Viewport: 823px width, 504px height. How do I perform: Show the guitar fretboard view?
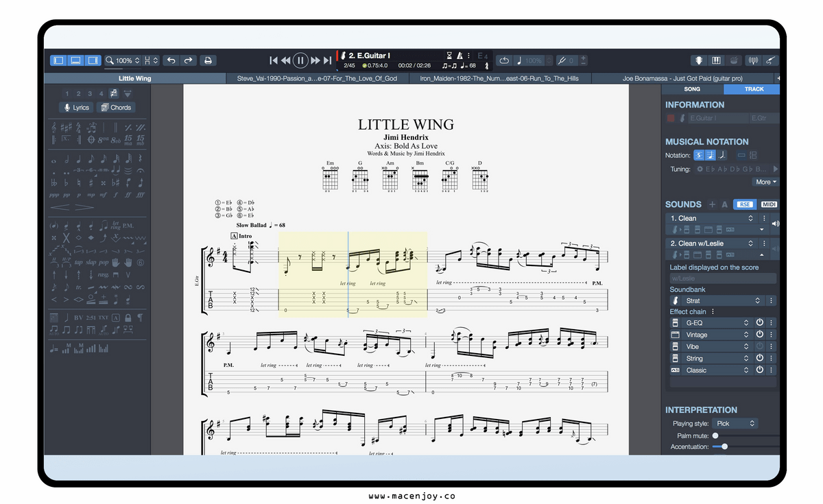700,60
